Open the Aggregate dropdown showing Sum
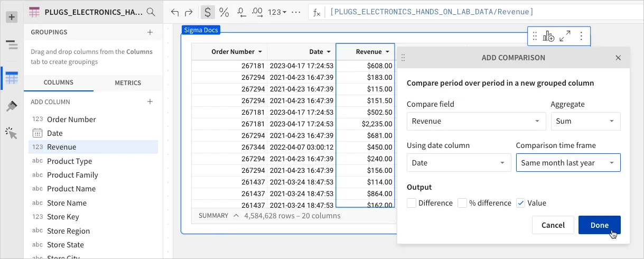 click(x=585, y=121)
